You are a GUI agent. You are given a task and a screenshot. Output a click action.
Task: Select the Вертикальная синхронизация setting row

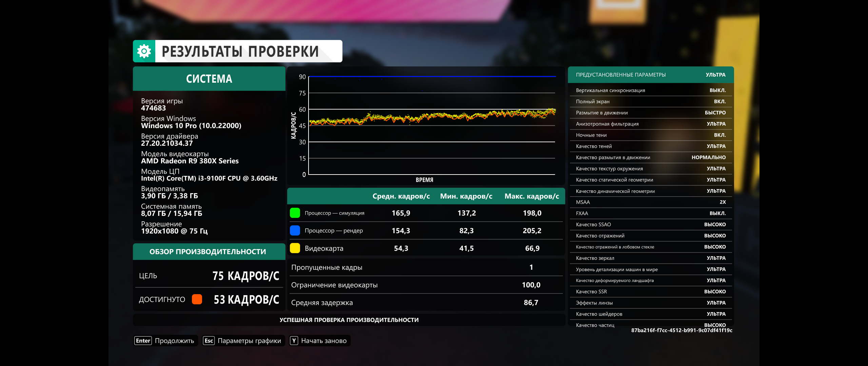pos(650,90)
